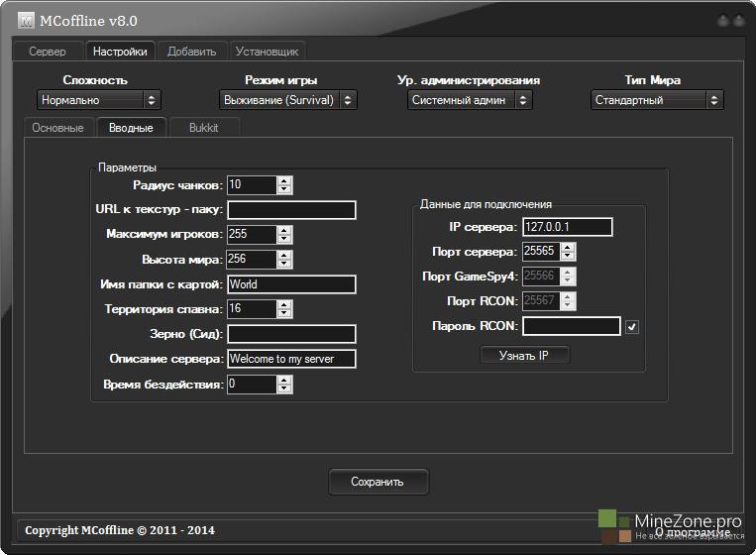Switch to the Основные sub-tab
This screenshot has width=756, height=555.
click(x=57, y=128)
